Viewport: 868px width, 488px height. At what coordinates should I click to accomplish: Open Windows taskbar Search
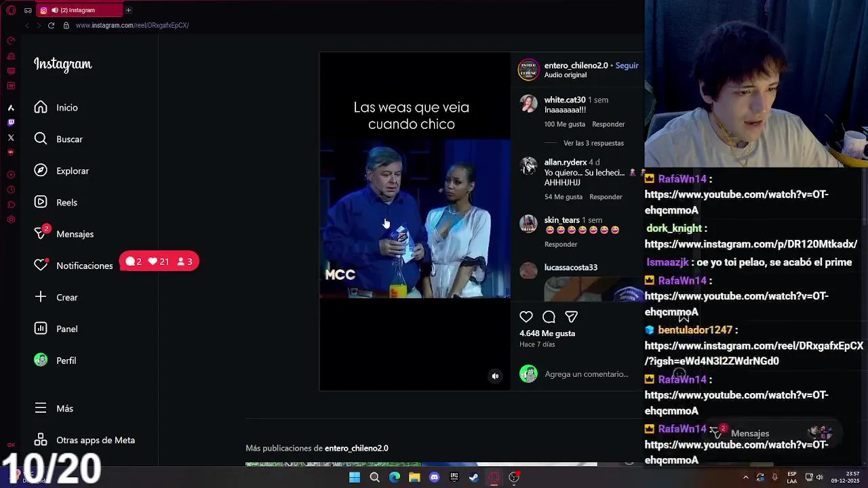[374, 477]
